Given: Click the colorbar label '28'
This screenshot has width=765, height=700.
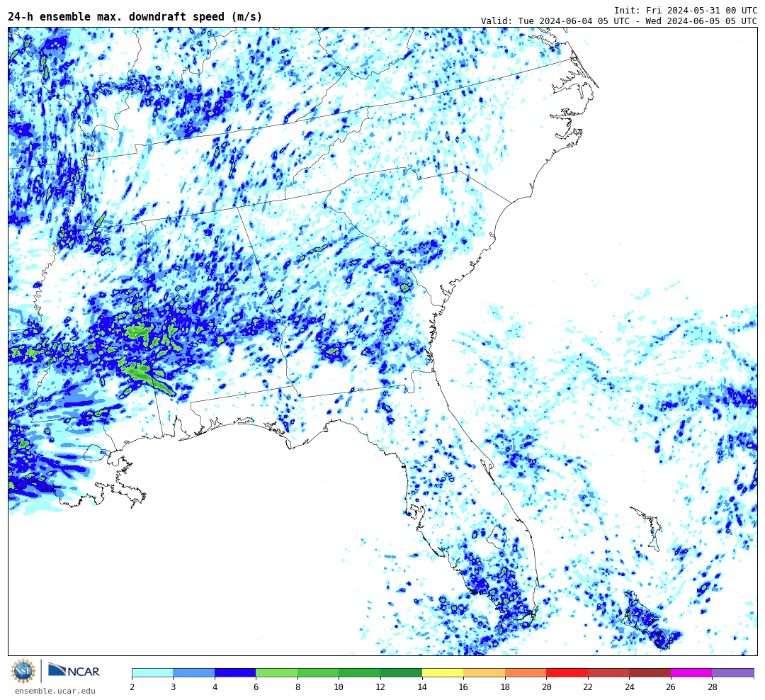Looking at the screenshot, I should click(713, 687).
